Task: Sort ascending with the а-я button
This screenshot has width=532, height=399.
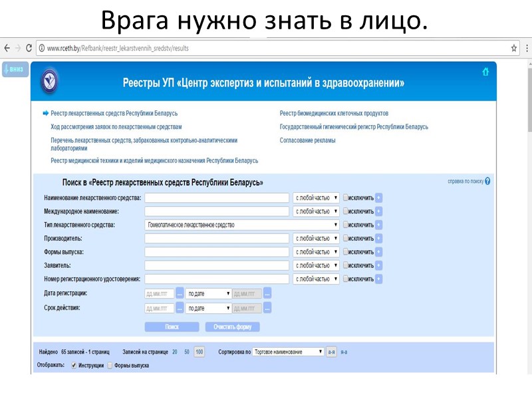Action: click(x=331, y=352)
